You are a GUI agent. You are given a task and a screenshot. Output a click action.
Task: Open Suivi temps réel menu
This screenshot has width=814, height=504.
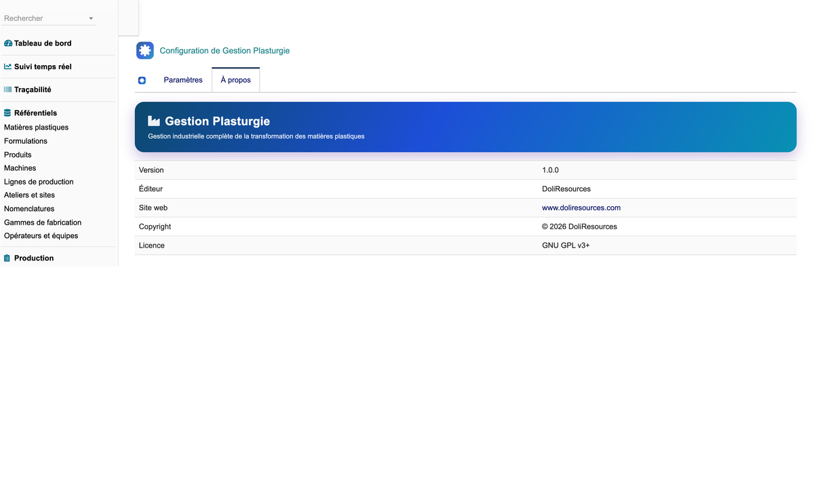pos(43,66)
